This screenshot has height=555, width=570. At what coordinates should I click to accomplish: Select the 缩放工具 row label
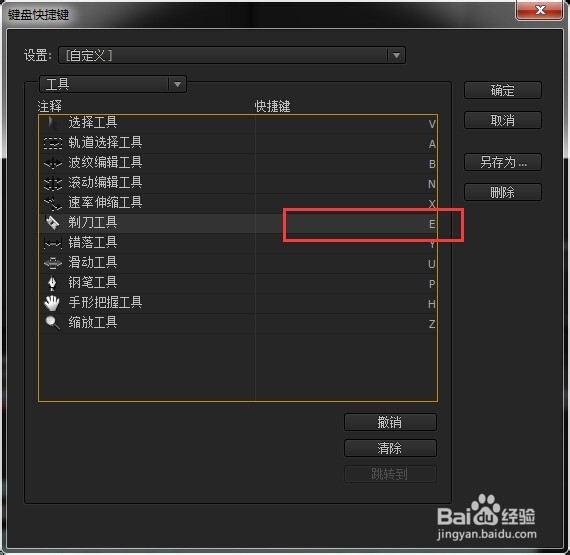[x=93, y=322]
